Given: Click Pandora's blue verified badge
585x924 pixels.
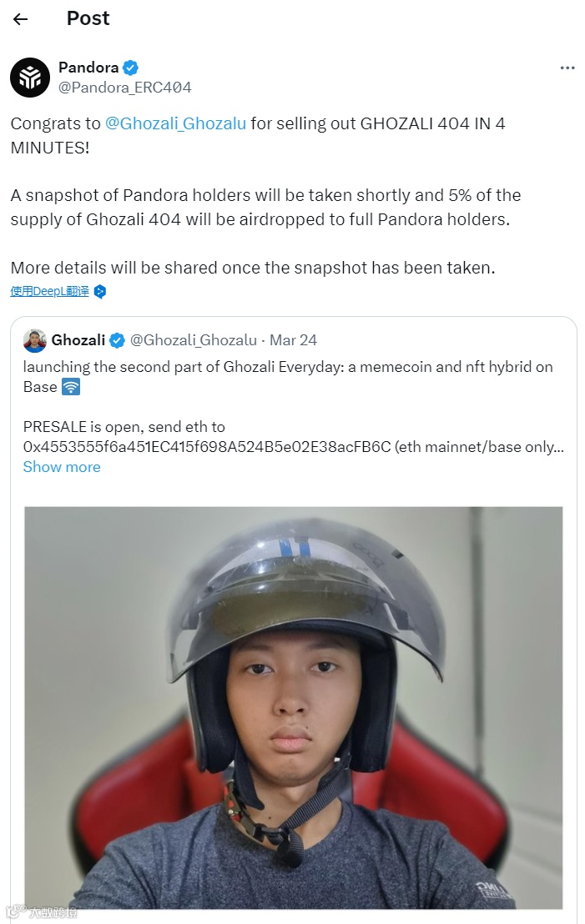Looking at the screenshot, I should pos(131,68).
